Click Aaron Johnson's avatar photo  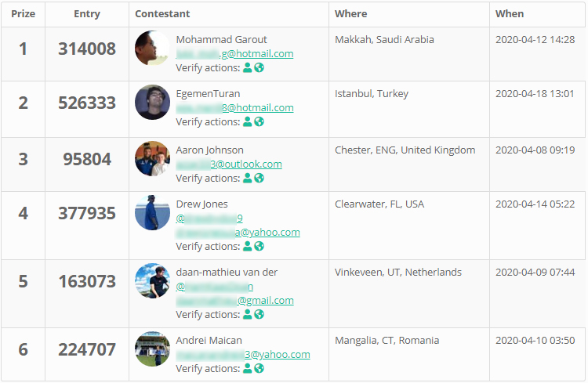152,159
